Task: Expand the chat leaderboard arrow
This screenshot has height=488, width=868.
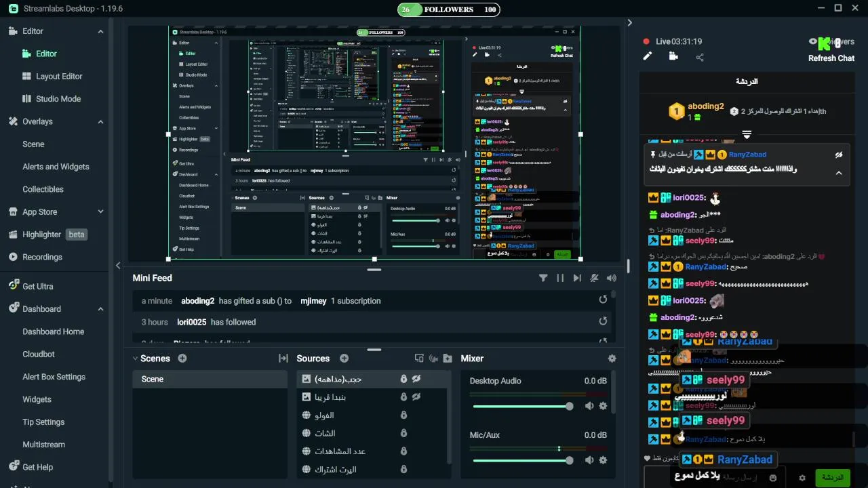Action: [x=747, y=134]
